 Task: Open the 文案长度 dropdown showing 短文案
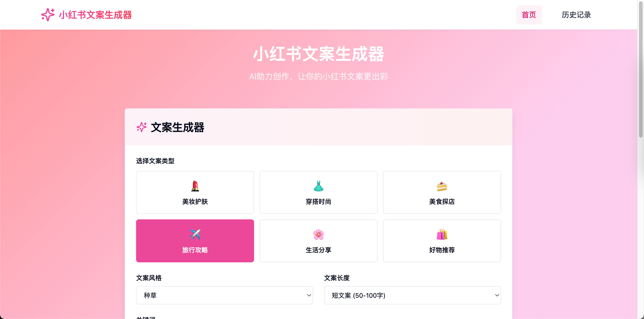[x=412, y=295]
